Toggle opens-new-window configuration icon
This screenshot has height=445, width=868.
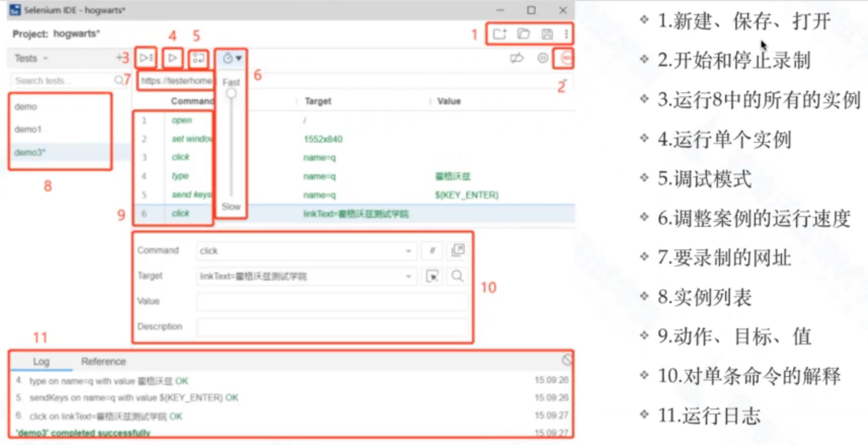click(x=458, y=251)
